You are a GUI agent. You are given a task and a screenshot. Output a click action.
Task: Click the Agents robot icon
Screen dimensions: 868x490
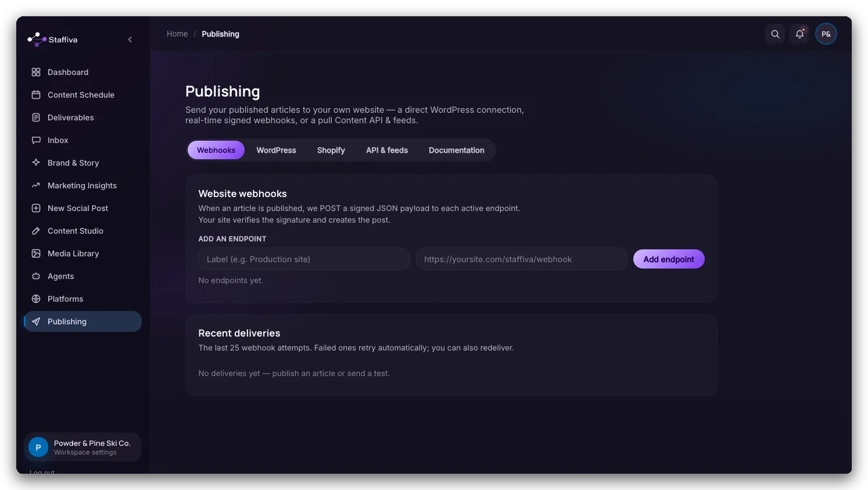[36, 276]
